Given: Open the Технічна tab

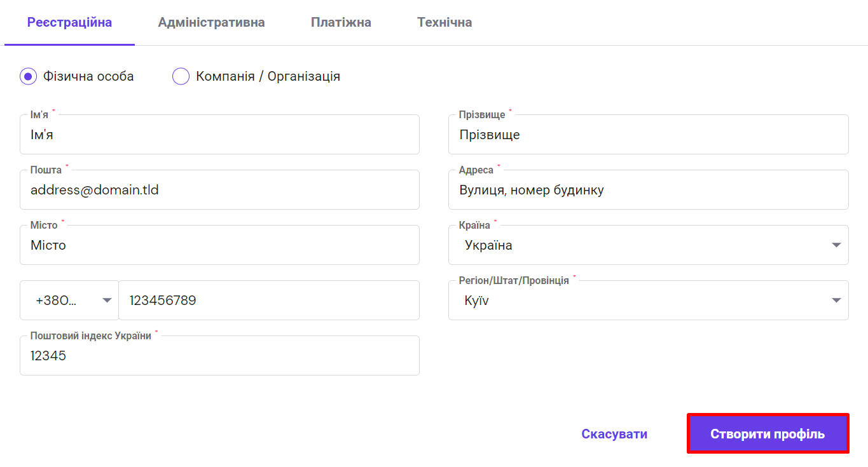Looking at the screenshot, I should 444,23.
